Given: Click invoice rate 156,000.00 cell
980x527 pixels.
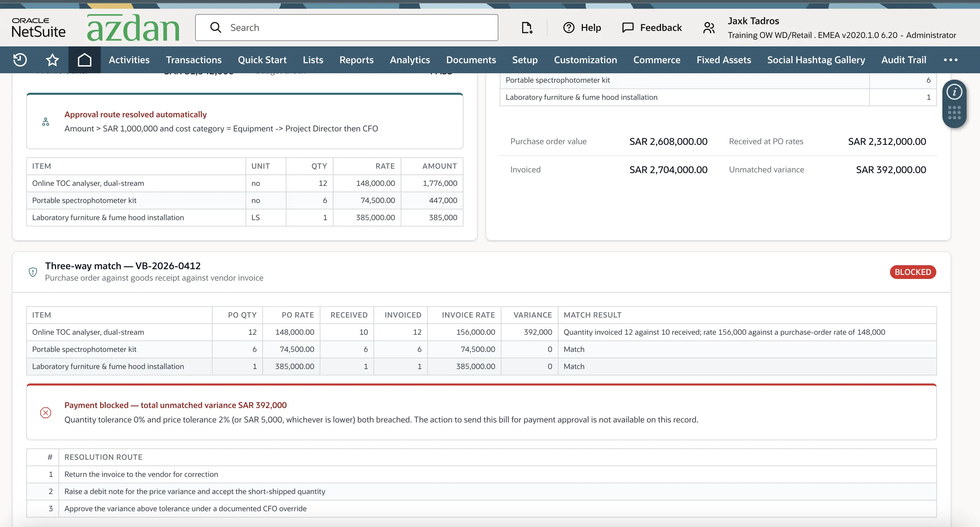Looking at the screenshot, I should coord(476,332).
